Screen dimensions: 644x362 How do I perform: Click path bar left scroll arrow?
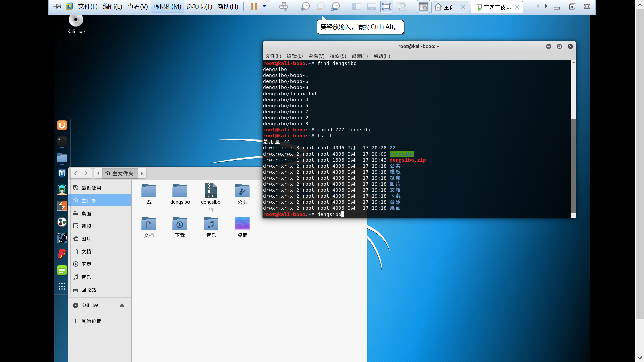tap(98, 173)
